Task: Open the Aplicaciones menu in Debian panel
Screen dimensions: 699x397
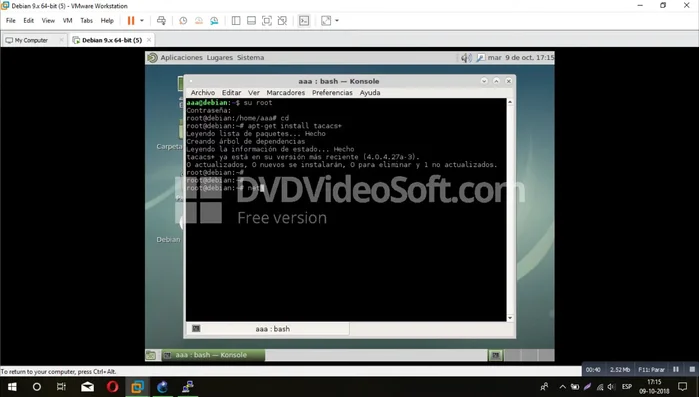Action: click(x=181, y=57)
